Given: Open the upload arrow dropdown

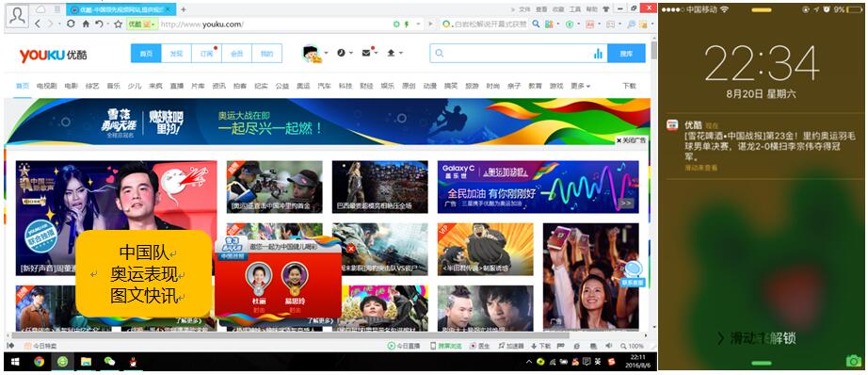Looking at the screenshot, I should (394, 53).
